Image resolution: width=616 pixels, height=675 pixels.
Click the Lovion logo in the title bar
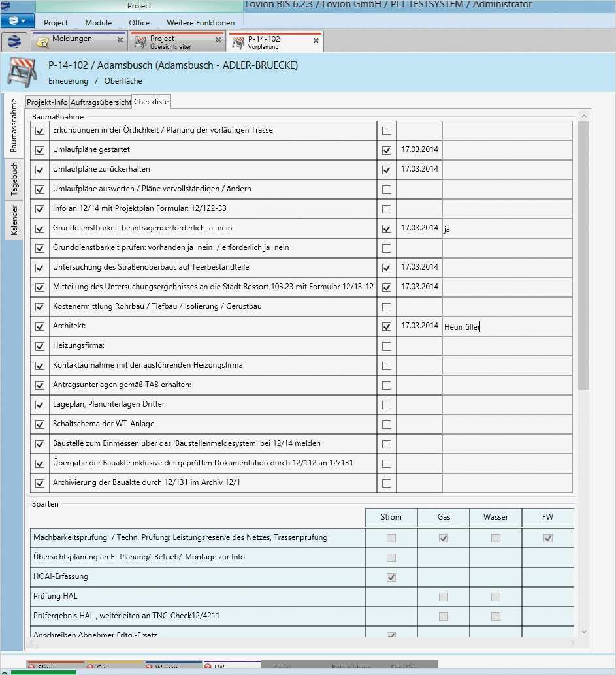5,6
